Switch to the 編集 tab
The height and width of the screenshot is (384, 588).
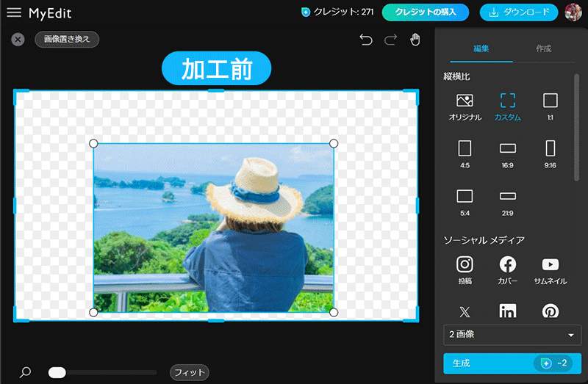(481, 48)
